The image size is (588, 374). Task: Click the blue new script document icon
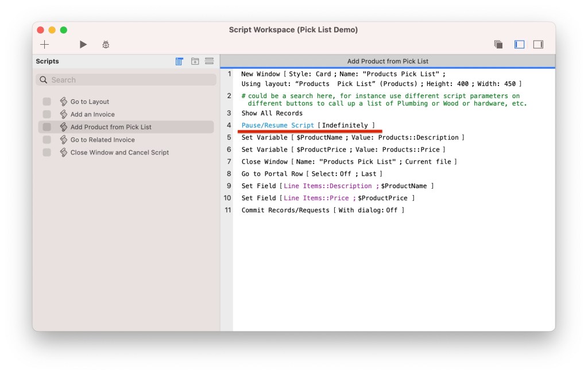point(180,61)
